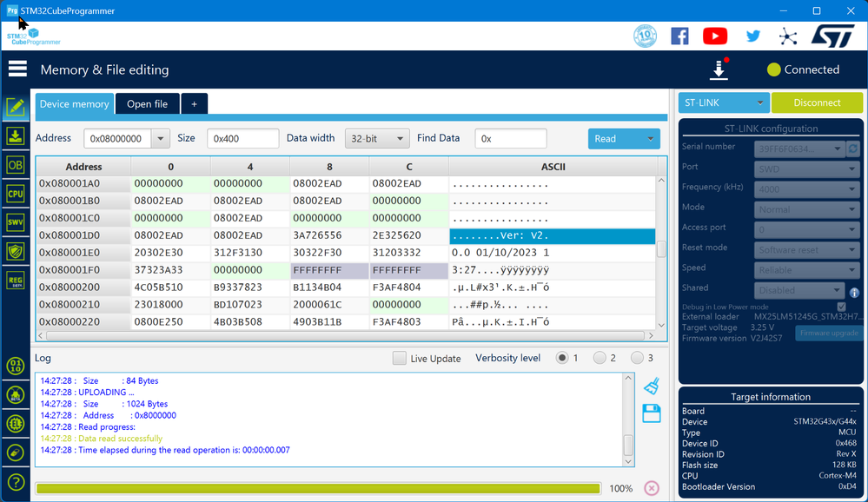Switch to the Open file tab
868x502 pixels.
(147, 104)
